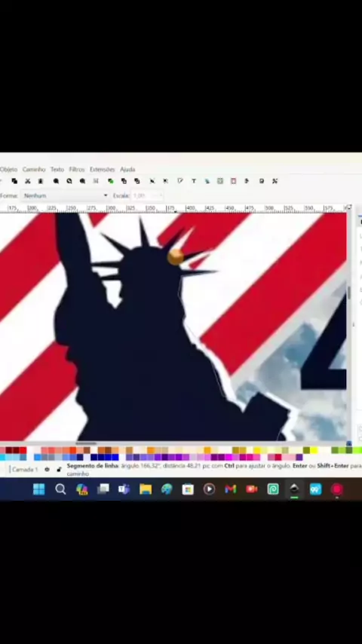Click the Inkscape taskbar icon

point(294,489)
